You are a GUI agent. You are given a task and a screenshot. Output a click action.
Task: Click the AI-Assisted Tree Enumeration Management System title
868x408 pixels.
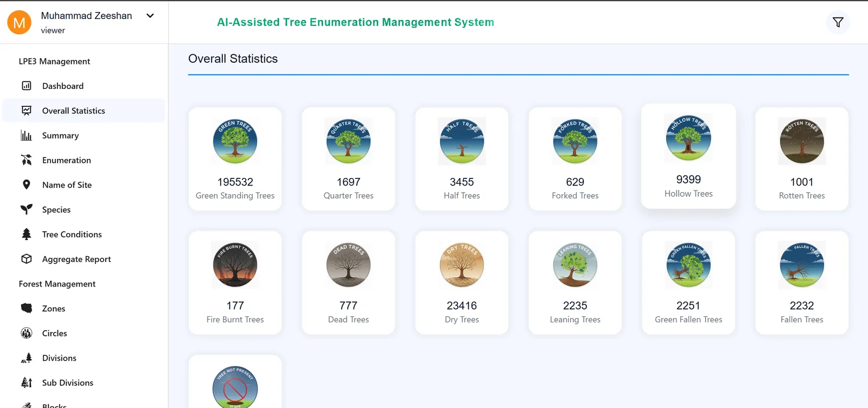pos(355,22)
